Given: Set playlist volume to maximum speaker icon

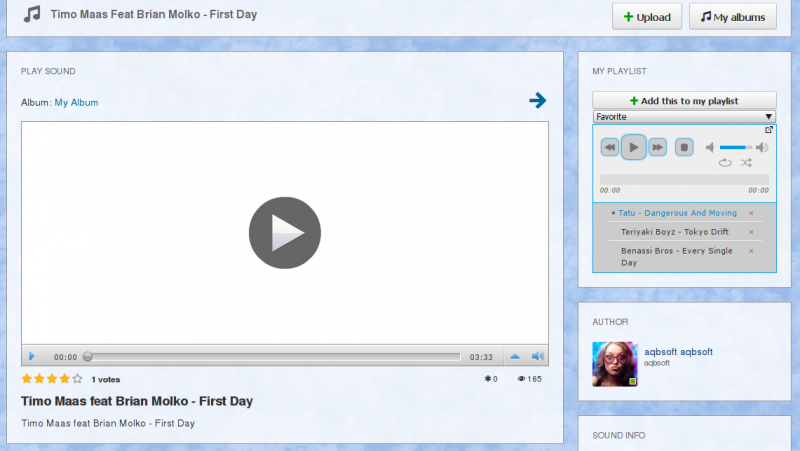Looking at the screenshot, I should [762, 147].
